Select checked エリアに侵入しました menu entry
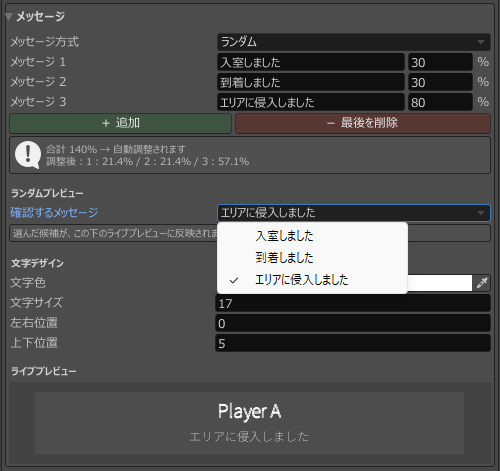The image size is (500, 471). click(312, 279)
